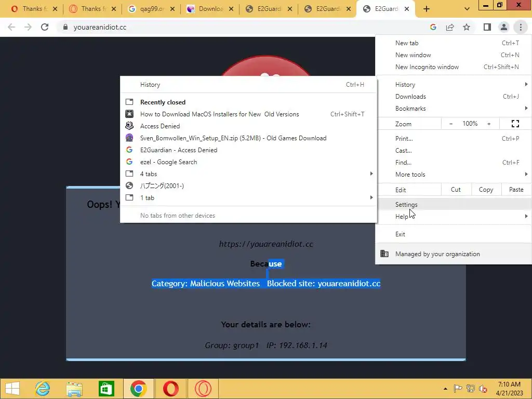Click Chrome icon in taskbar

(x=138, y=389)
